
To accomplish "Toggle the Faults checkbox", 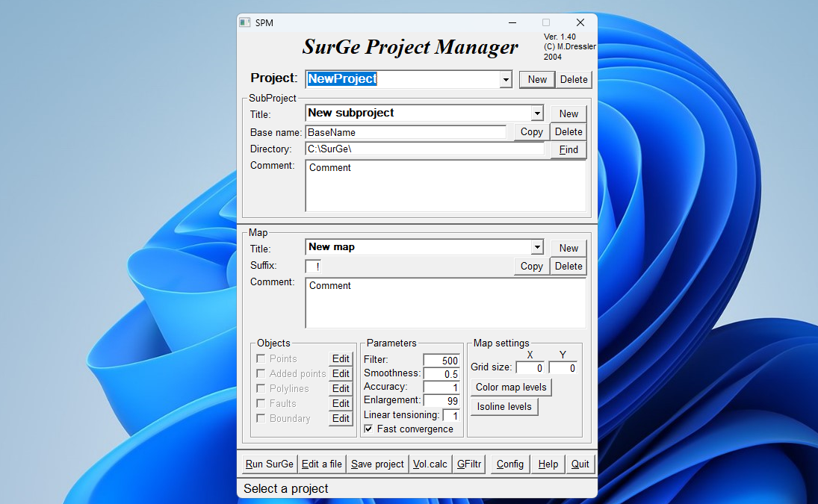I will [261, 403].
